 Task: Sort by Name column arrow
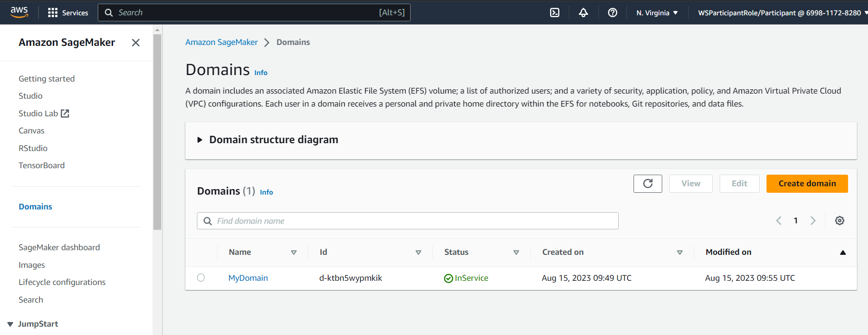click(293, 253)
